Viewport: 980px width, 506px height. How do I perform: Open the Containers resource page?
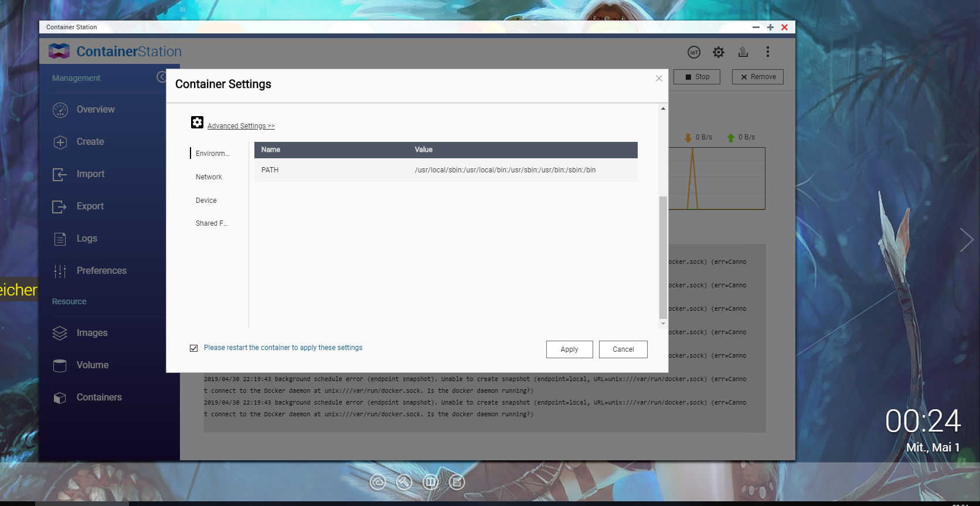tap(99, 398)
